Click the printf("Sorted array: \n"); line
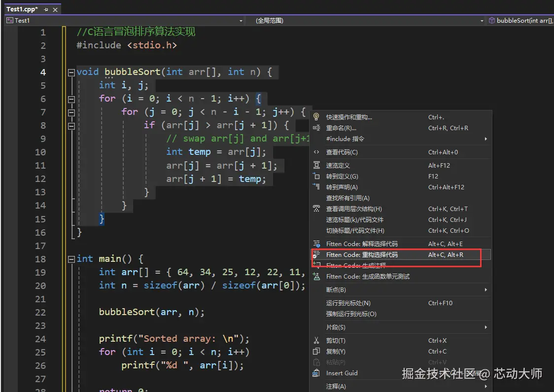The image size is (554, 392). [x=174, y=339]
